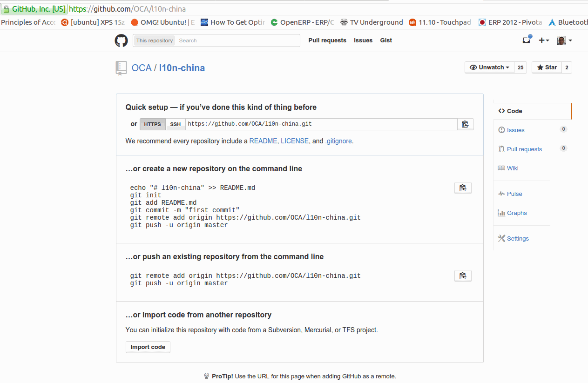Select the HTTPS protocol toggle
This screenshot has width=588, height=383.
coord(152,124)
